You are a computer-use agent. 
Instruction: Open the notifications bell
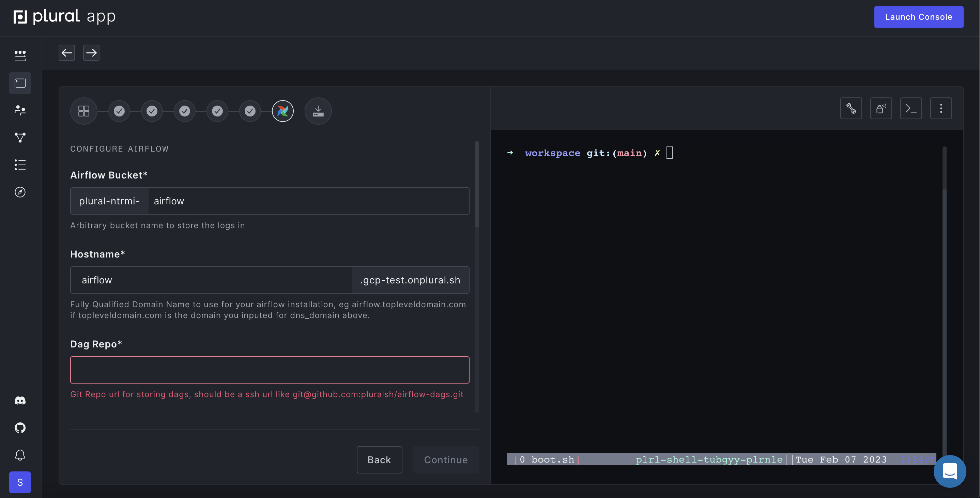[20, 455]
